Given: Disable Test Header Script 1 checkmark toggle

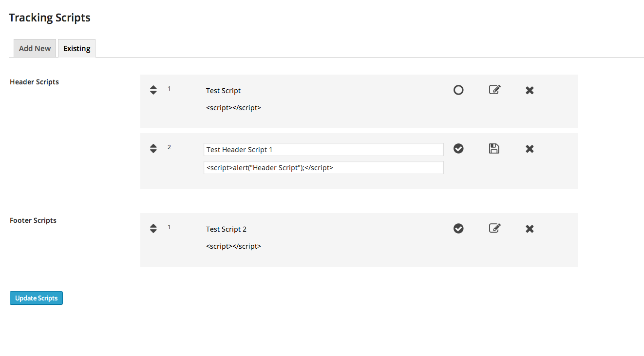Looking at the screenshot, I should 458,148.
